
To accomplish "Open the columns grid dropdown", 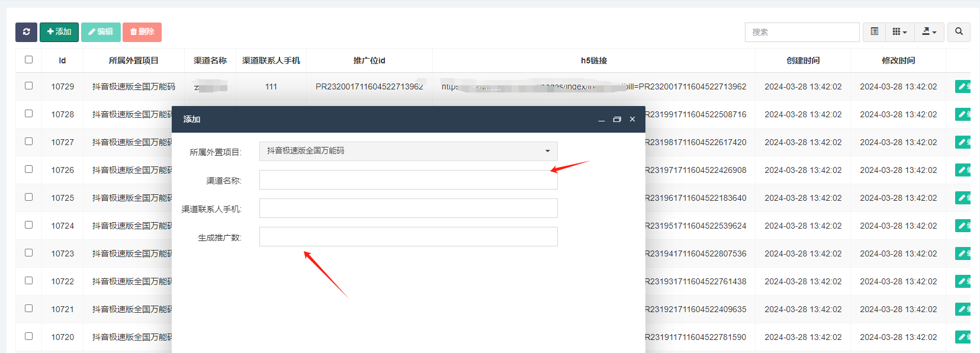I will pyautogui.click(x=900, y=32).
